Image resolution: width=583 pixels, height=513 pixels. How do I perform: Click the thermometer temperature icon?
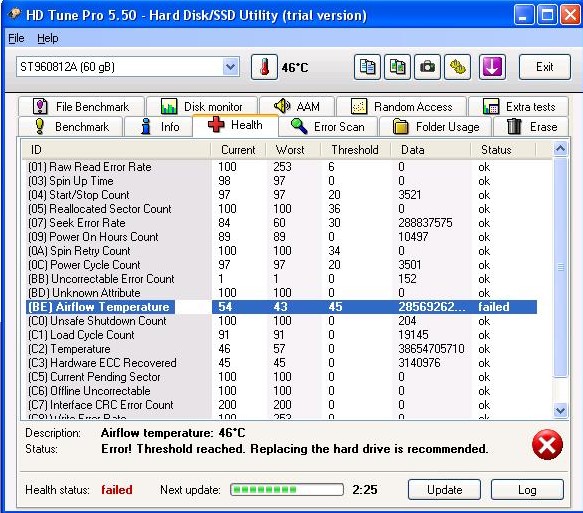tap(264, 67)
